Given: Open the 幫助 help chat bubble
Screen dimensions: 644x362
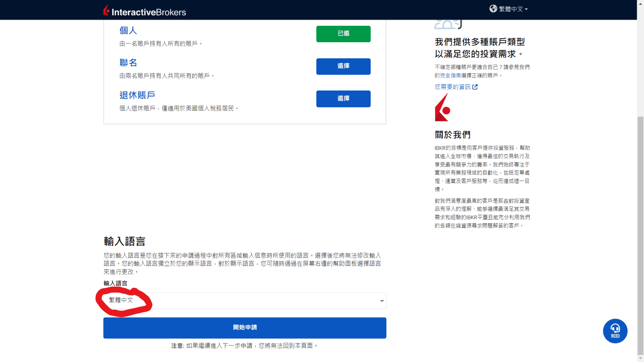Looking at the screenshot, I should [x=615, y=331].
